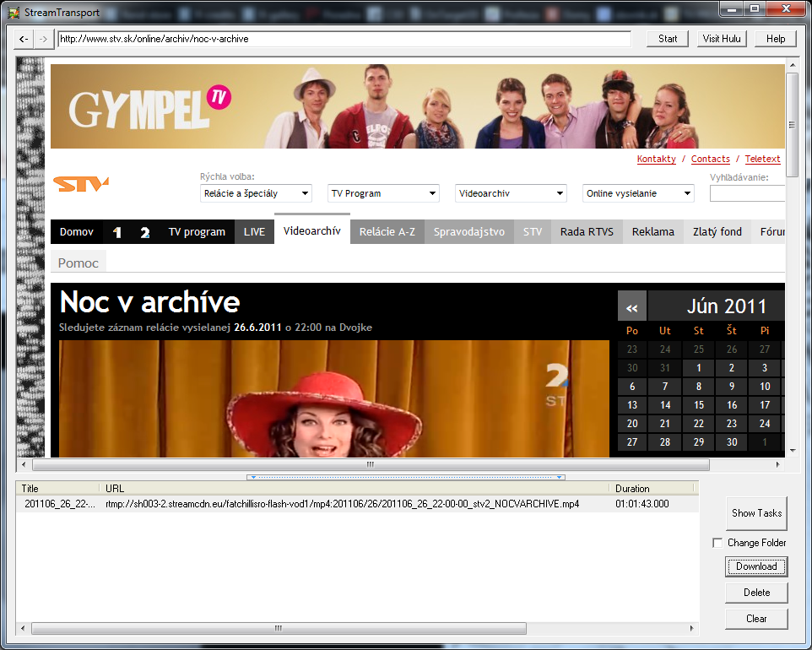Viewport: 812px width, 650px height.
Task: Click the Show Tasks button
Action: tap(756, 512)
